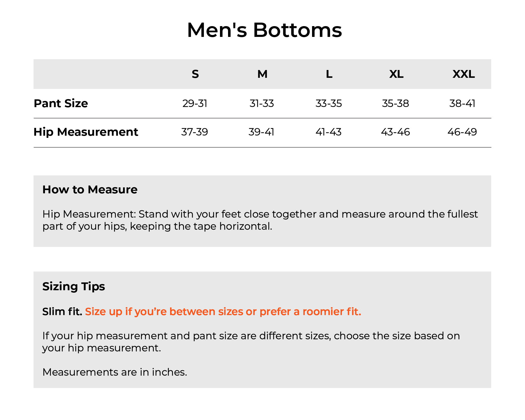The width and height of the screenshot is (525, 420).
Task: Click the 31-33 pant size cell
Action: click(x=262, y=103)
